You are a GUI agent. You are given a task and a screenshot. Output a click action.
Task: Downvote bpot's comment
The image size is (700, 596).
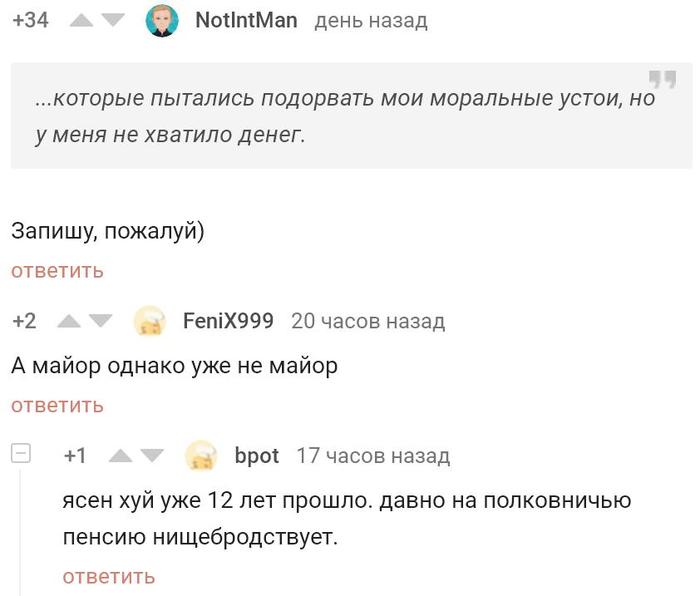[150, 457]
